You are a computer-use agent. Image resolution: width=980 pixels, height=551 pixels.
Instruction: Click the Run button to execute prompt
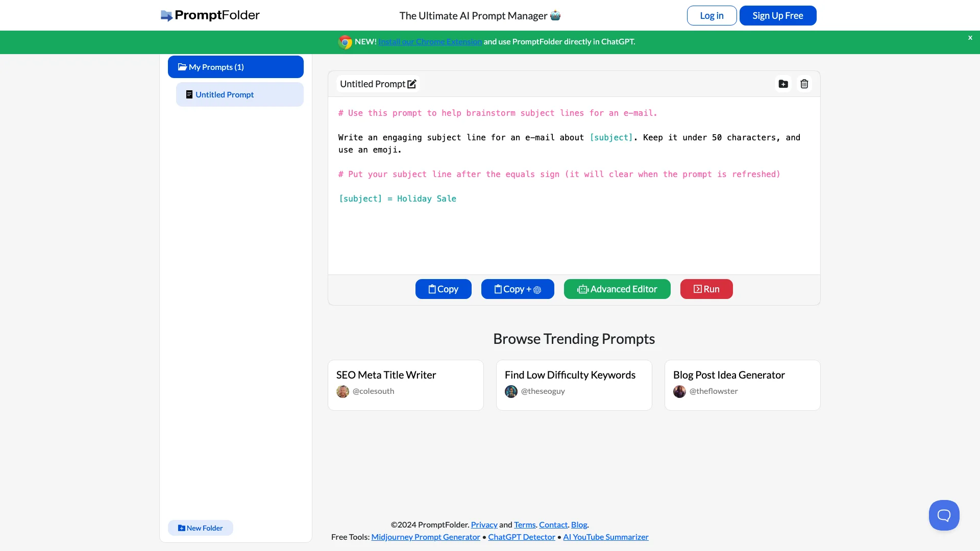707,289
